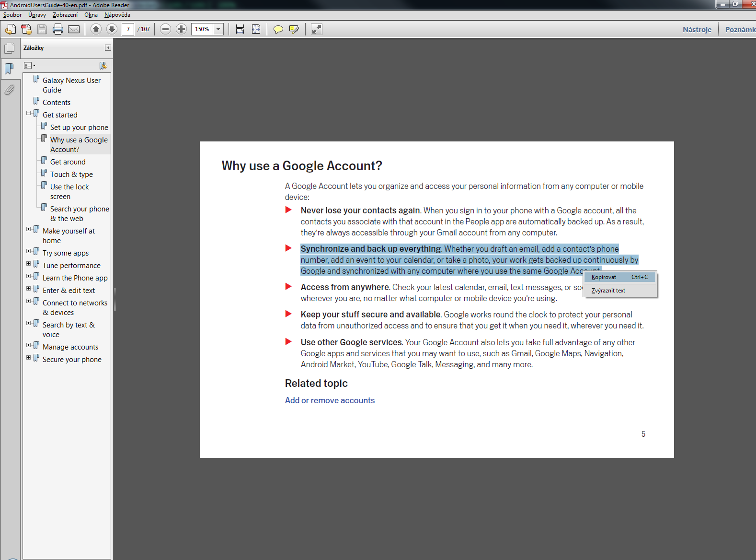756x560 pixels.
Task: Select the highlight text tool icon
Action: [294, 29]
